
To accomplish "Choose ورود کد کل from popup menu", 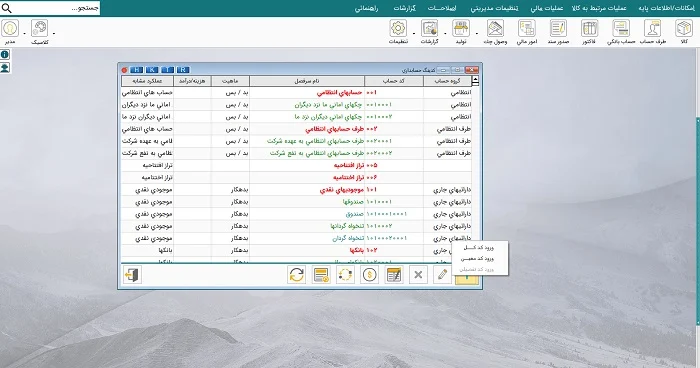I will point(479,247).
